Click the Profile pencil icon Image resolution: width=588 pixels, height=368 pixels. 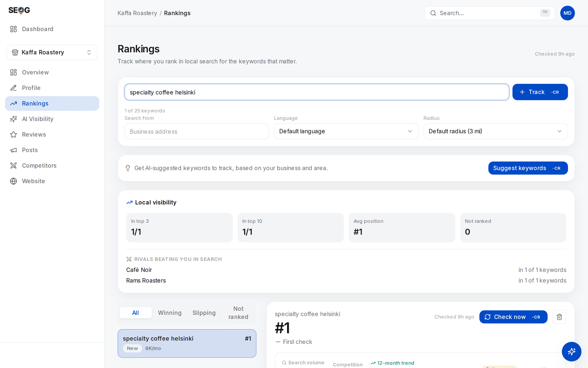click(x=13, y=88)
